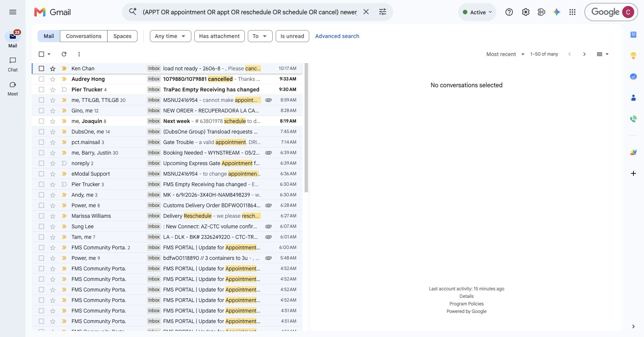Viewport: 644px width, 337px height.
Task: Open the Google account avatar
Action: (628, 12)
